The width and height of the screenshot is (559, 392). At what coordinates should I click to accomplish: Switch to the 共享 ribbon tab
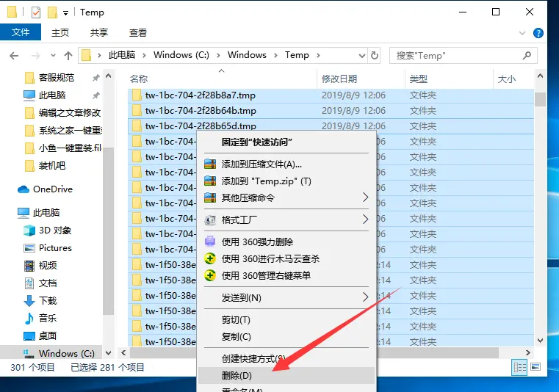click(98, 33)
